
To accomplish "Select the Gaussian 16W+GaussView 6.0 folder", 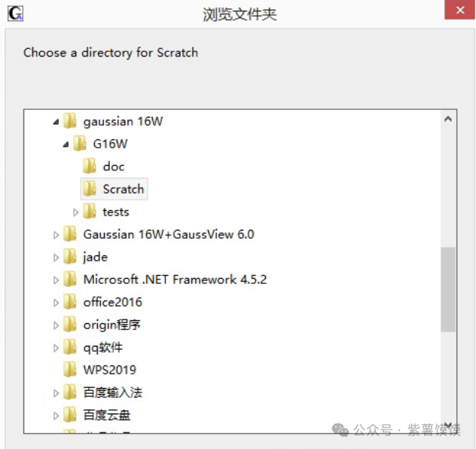I will (168, 234).
